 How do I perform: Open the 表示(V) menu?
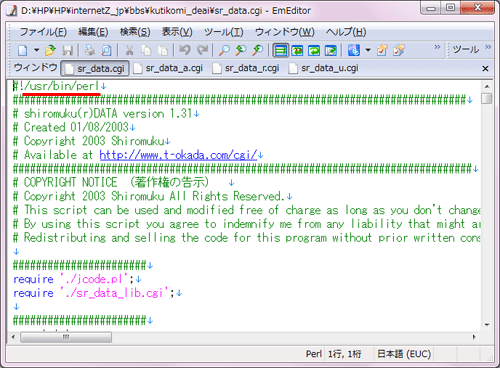177,32
